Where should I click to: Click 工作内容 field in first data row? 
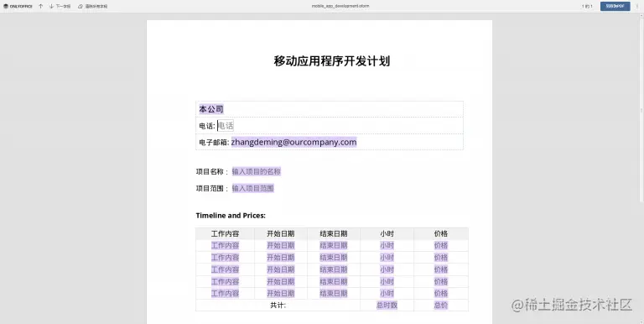(225, 245)
